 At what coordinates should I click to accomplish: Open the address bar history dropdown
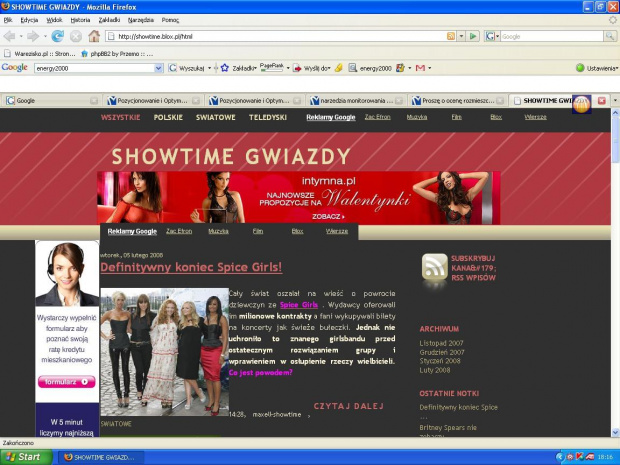point(461,36)
